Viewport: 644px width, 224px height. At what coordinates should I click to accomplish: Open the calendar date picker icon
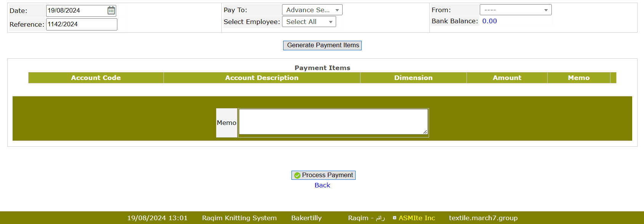click(x=111, y=11)
